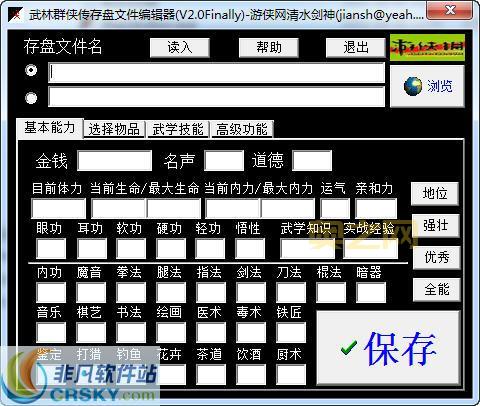Image resolution: width=480 pixels, height=406 pixels.
Task: Click the 读入 button
Action: point(180,48)
